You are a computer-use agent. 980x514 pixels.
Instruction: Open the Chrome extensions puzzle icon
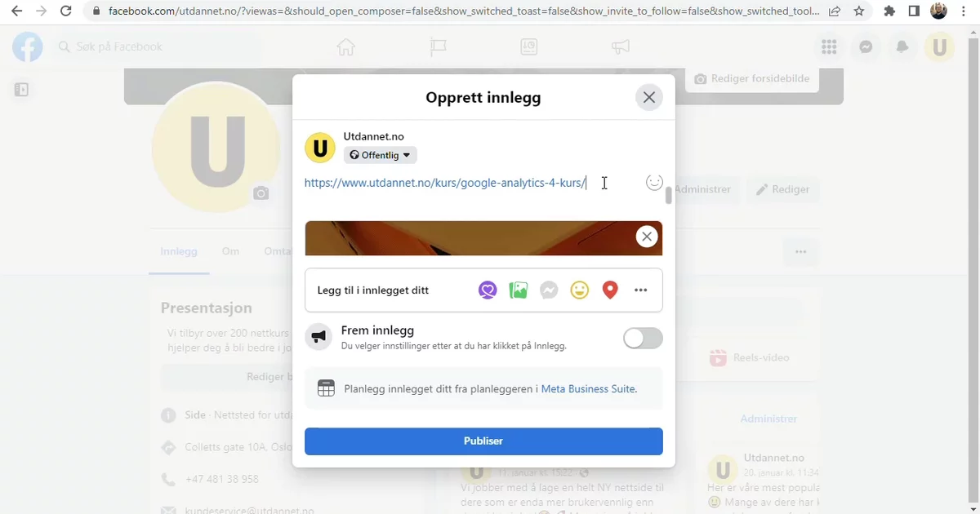click(x=889, y=11)
